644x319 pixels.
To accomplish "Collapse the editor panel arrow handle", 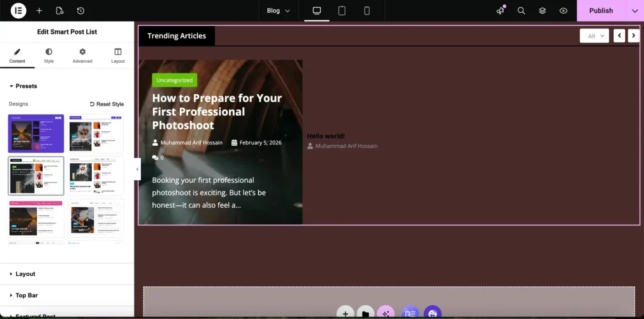I will pos(137,170).
